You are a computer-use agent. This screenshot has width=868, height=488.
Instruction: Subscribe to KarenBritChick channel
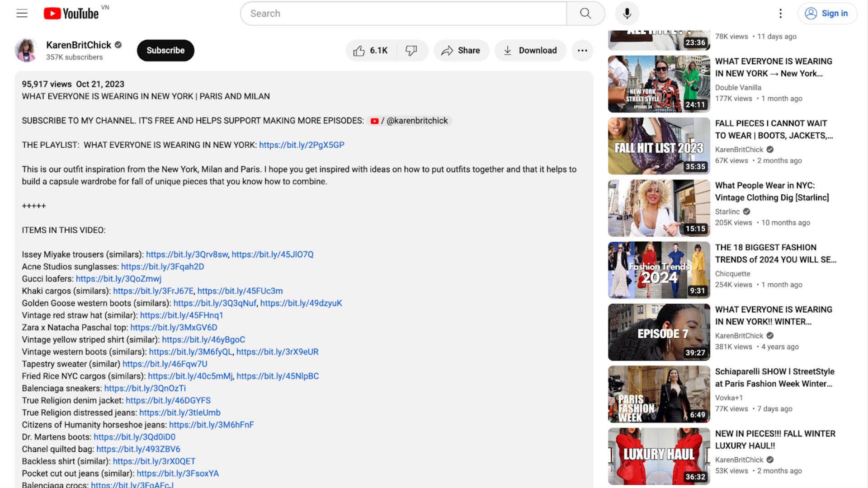165,51
